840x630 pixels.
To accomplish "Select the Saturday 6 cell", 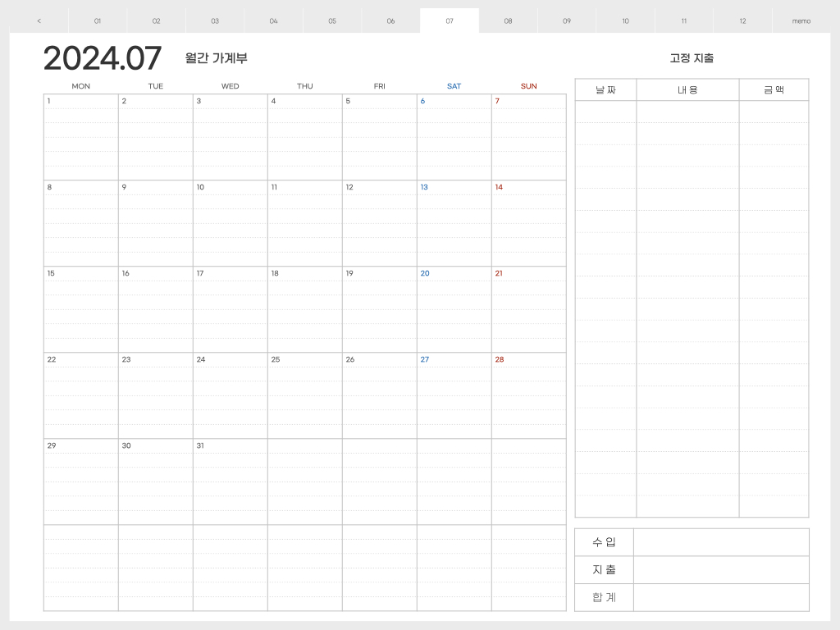I will coord(454,137).
